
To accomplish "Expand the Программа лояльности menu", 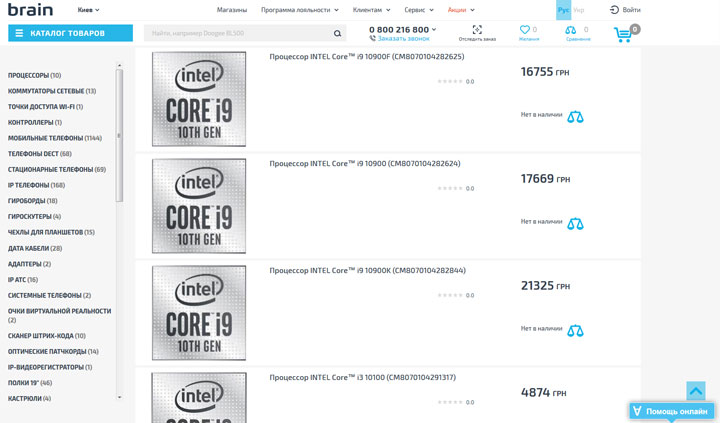I will [x=300, y=10].
